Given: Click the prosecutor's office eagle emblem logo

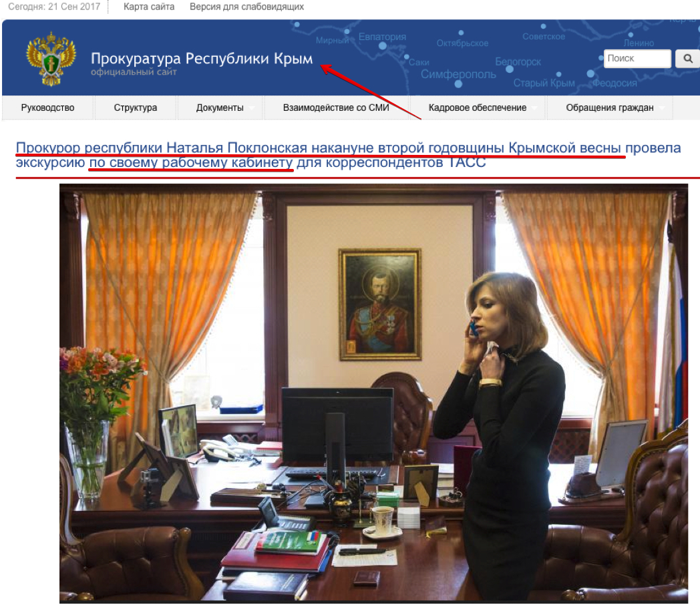Looking at the screenshot, I should click(51, 59).
